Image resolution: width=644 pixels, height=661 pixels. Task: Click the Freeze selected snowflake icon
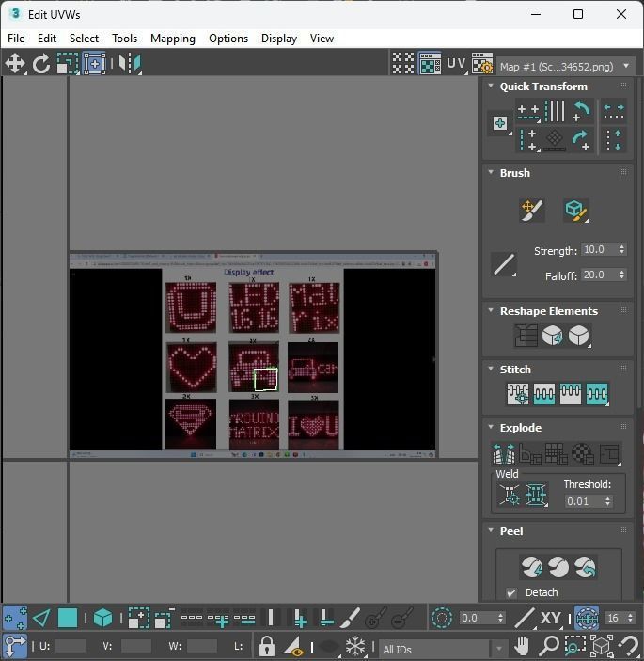pyautogui.click(x=354, y=645)
